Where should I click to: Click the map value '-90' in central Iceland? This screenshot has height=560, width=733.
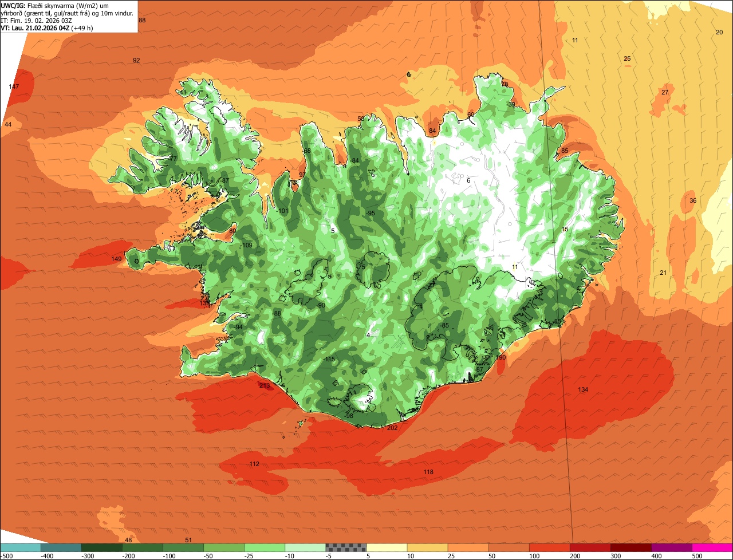pos(321,305)
